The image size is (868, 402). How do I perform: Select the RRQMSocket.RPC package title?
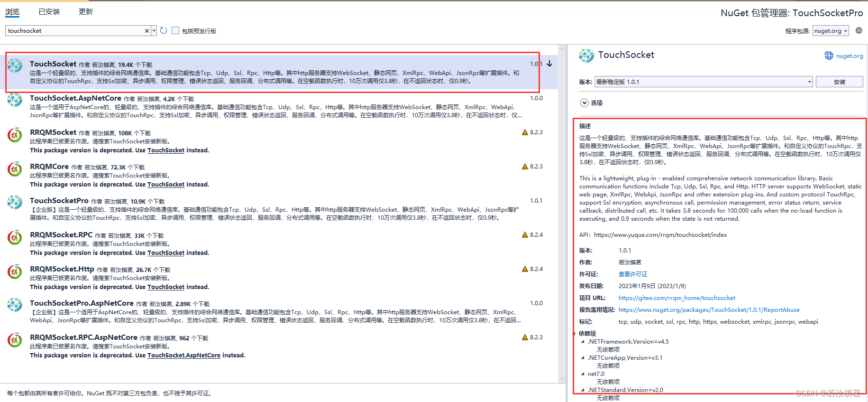[61, 235]
